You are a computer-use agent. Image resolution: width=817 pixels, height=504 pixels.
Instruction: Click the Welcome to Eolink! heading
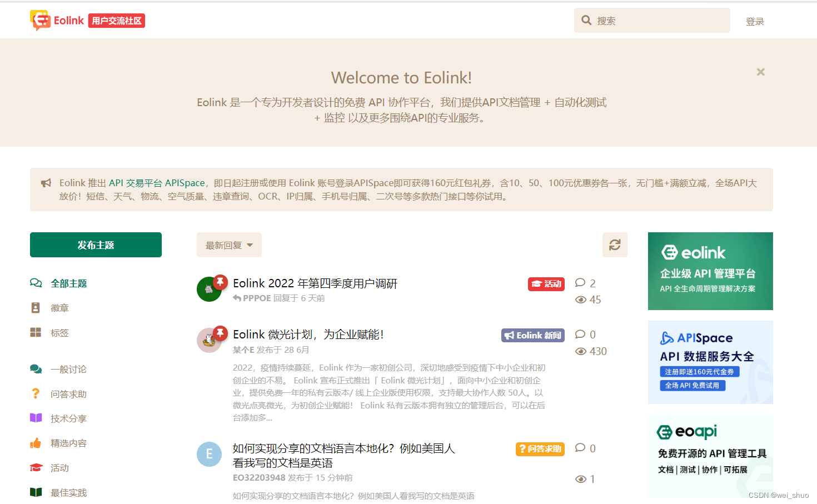click(x=401, y=78)
